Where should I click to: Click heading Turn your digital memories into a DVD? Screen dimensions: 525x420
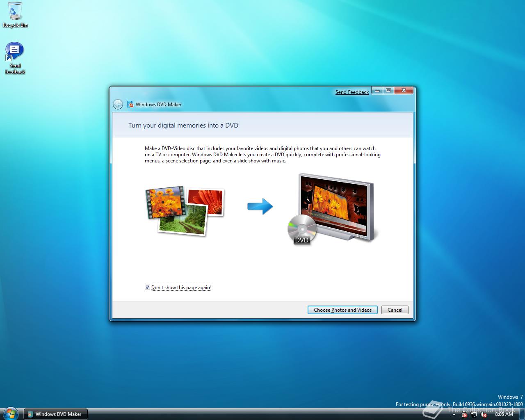click(x=183, y=126)
